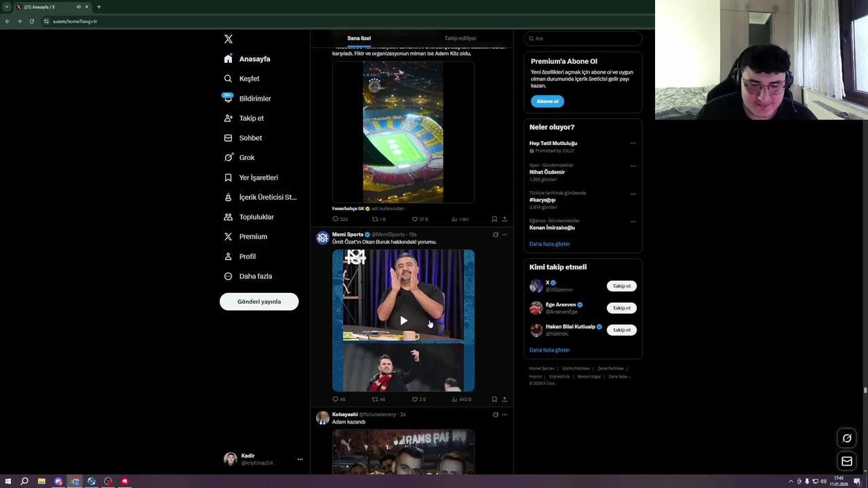Open more menu on Memi Sports post
868x488 pixels.
(x=505, y=235)
